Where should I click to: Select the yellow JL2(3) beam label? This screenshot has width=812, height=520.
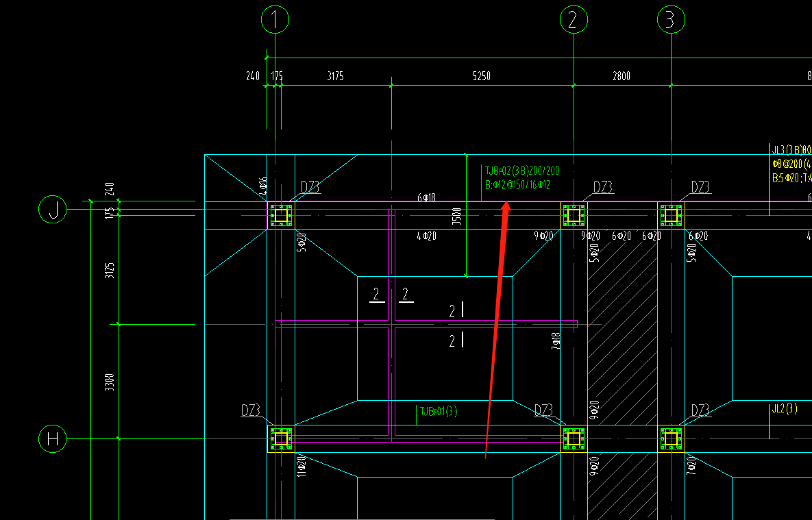pos(785,408)
